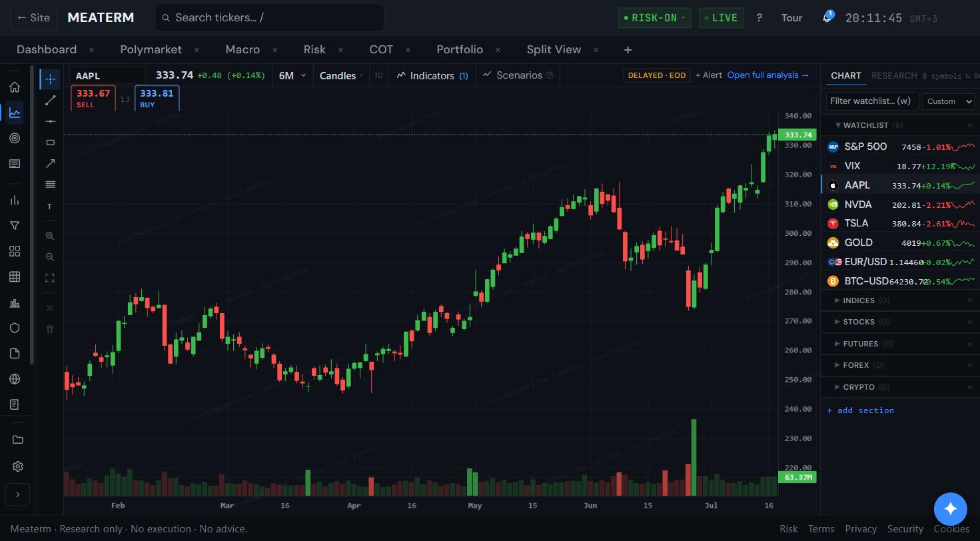Switch to the Polymarket tab
980x541 pixels.
pos(151,49)
